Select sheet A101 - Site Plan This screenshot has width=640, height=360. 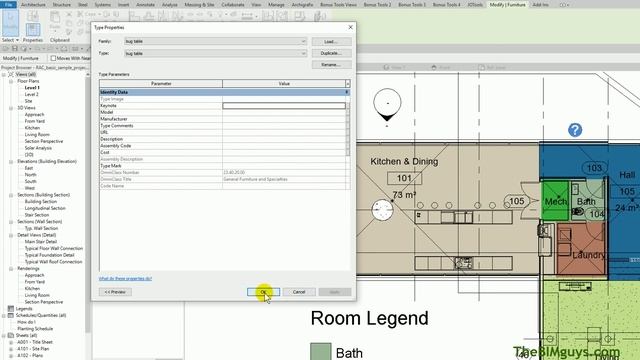pyautogui.click(x=33, y=349)
